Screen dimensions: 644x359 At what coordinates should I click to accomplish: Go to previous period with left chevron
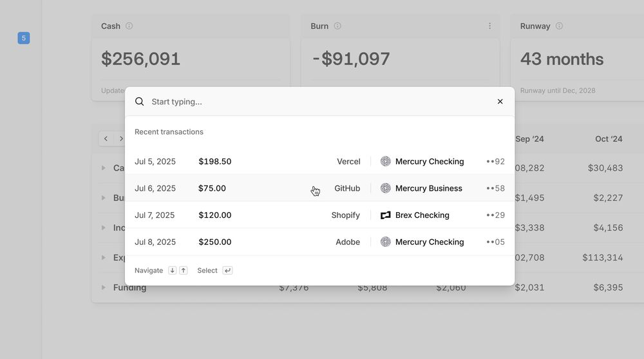click(x=106, y=139)
